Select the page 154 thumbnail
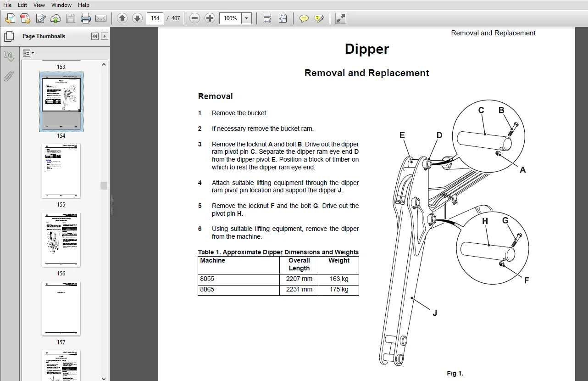 61,101
